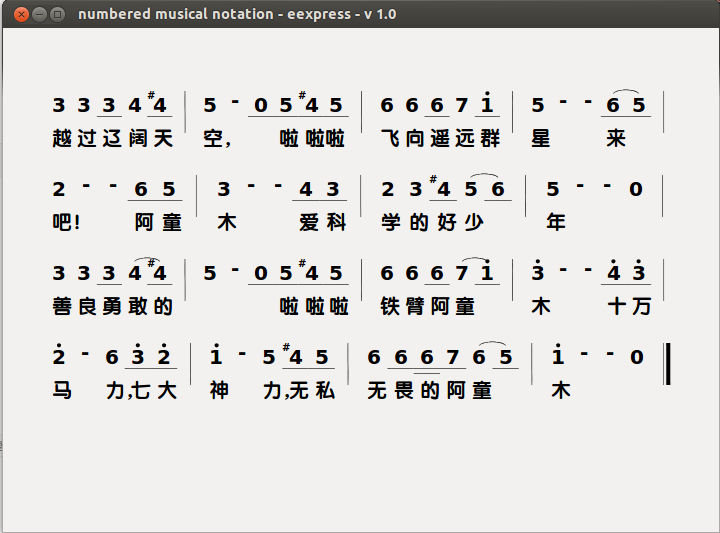Select the lyric character 神
Image resolution: width=720 pixels, height=533 pixels.
click(219, 391)
